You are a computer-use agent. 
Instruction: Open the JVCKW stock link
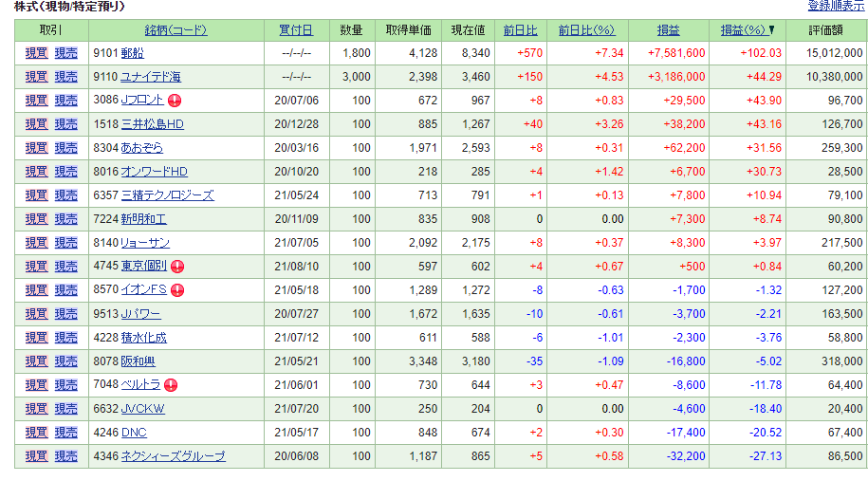(143, 409)
